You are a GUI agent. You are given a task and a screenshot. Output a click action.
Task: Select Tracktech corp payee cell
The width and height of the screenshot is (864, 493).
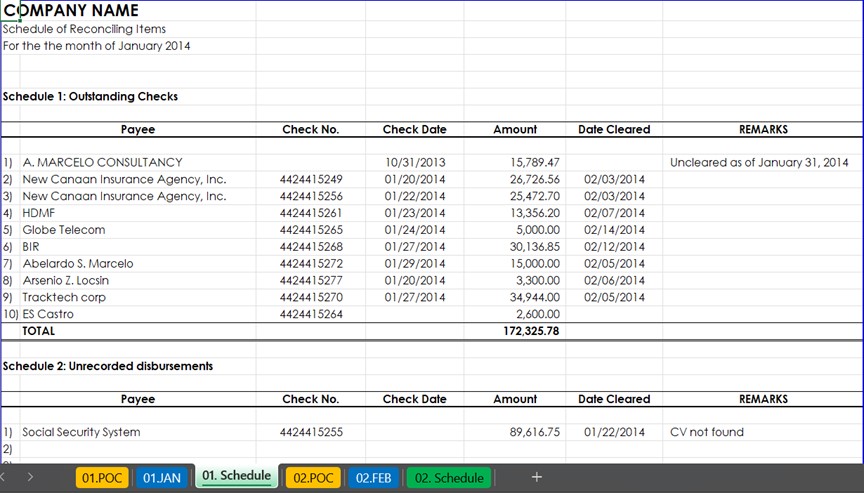point(64,297)
